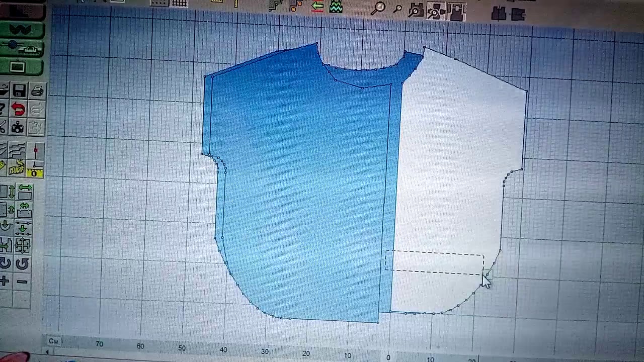Click the green monitor screen button

point(21,66)
